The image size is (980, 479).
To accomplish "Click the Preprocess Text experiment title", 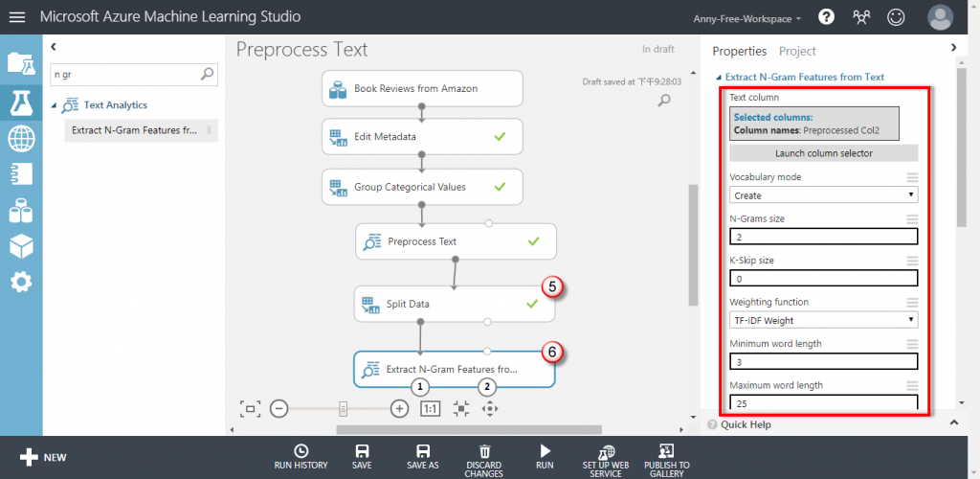I will tap(301, 50).
